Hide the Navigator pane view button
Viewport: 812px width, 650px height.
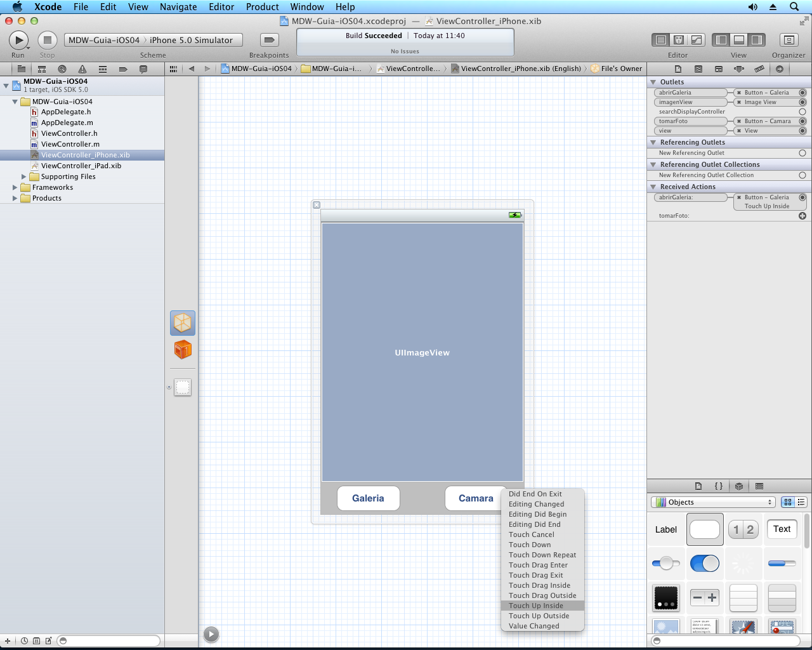pyautogui.click(x=721, y=40)
